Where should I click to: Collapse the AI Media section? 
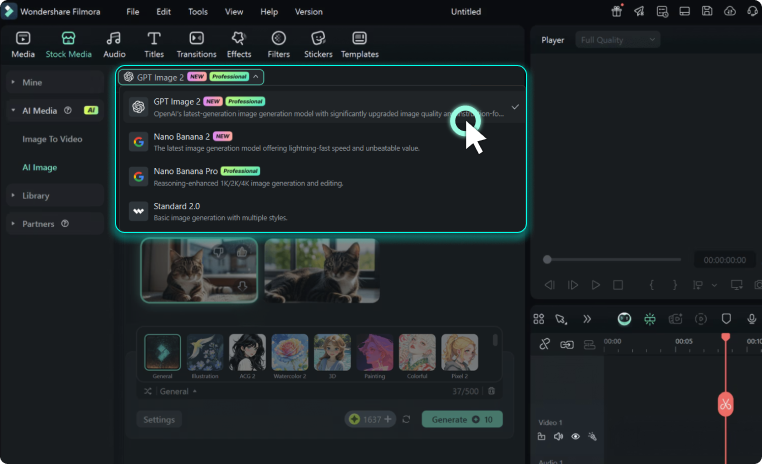[x=13, y=110]
